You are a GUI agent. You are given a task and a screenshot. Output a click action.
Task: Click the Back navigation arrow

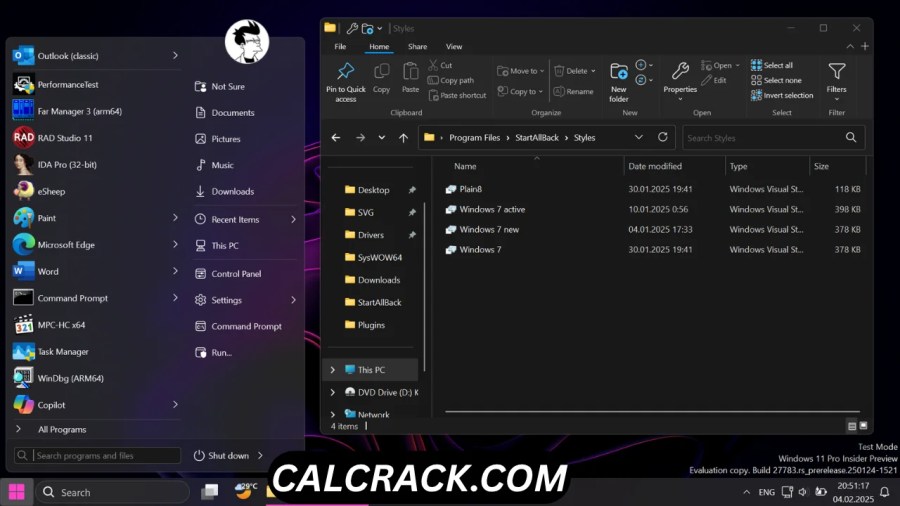(336, 138)
